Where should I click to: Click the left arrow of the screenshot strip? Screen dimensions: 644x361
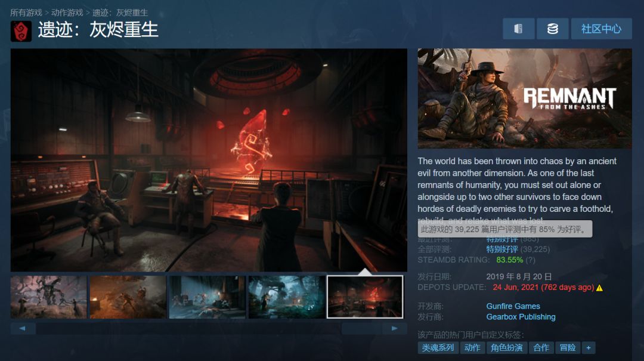point(23,328)
